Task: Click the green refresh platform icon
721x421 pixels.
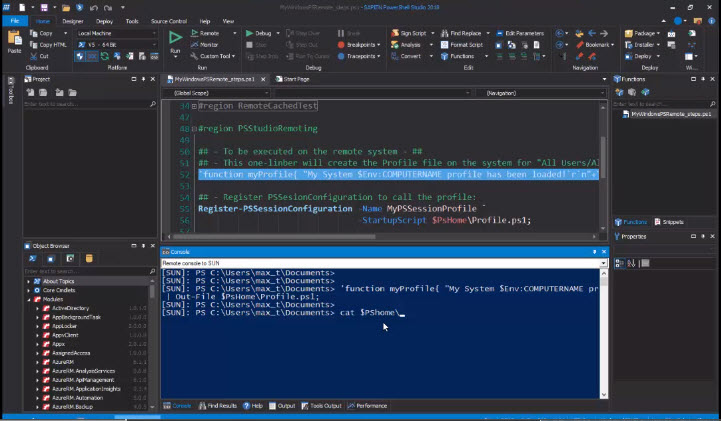Action: pyautogui.click(x=105, y=56)
